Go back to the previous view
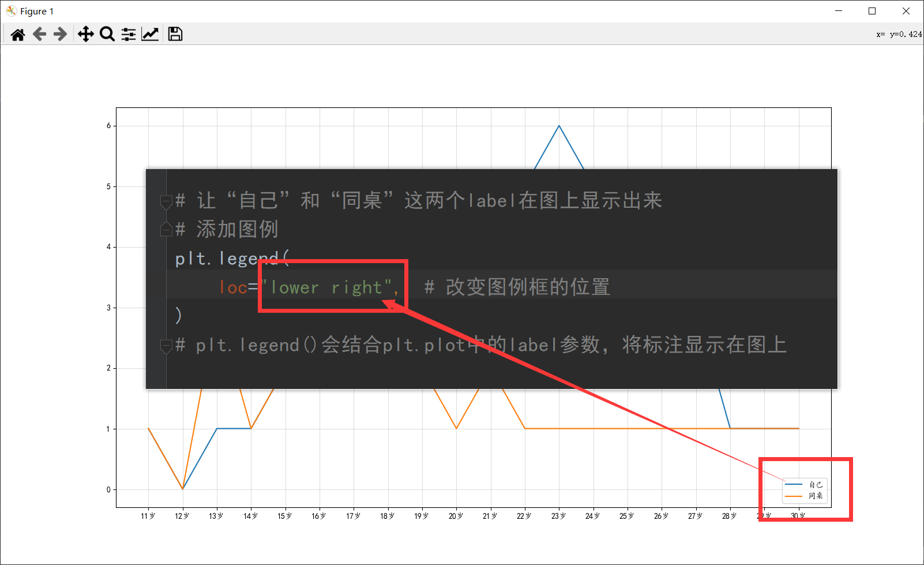This screenshot has width=924, height=565. 39,35
